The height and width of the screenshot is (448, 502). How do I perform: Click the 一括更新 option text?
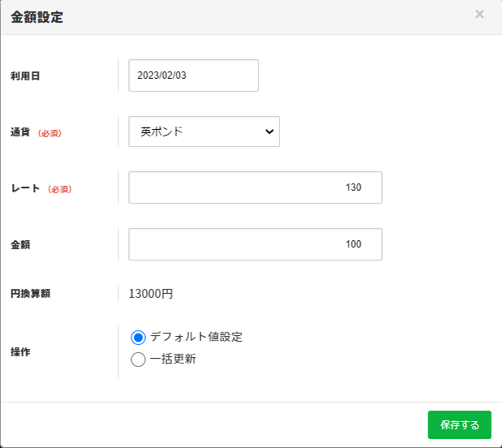tap(173, 359)
